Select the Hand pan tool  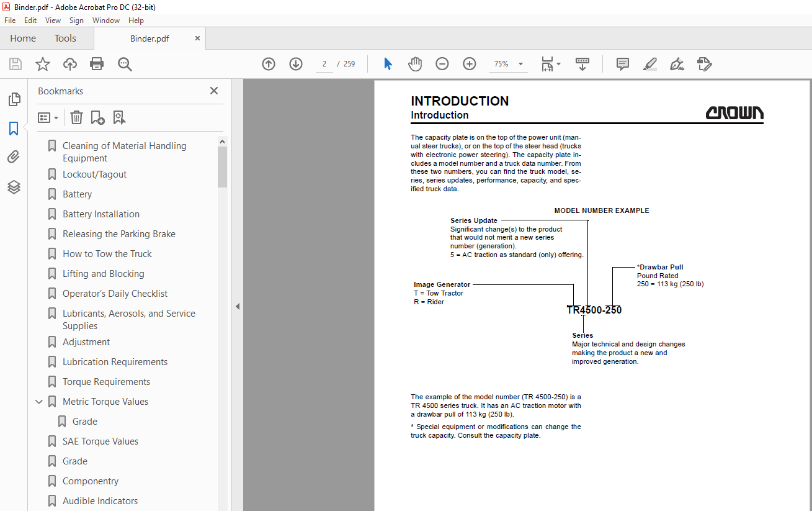(415, 64)
